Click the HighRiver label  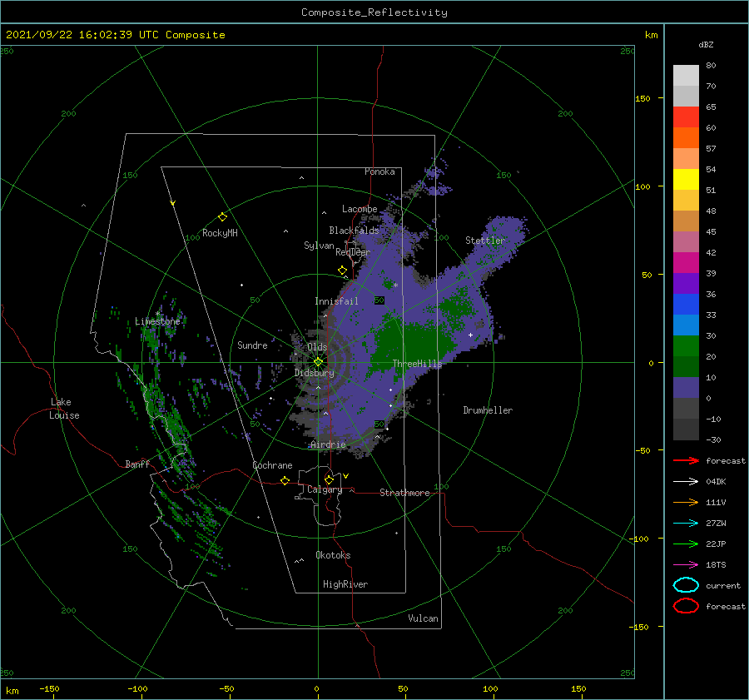(x=345, y=584)
